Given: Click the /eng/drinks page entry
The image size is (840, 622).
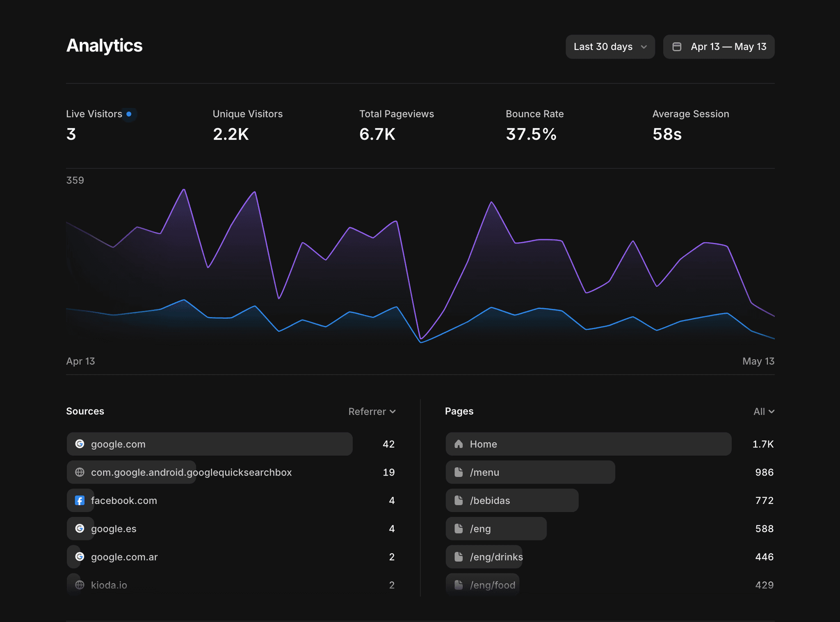Looking at the screenshot, I should point(610,557).
